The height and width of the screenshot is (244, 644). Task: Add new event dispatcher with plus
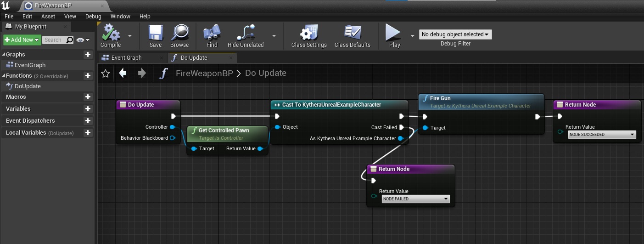(x=88, y=121)
